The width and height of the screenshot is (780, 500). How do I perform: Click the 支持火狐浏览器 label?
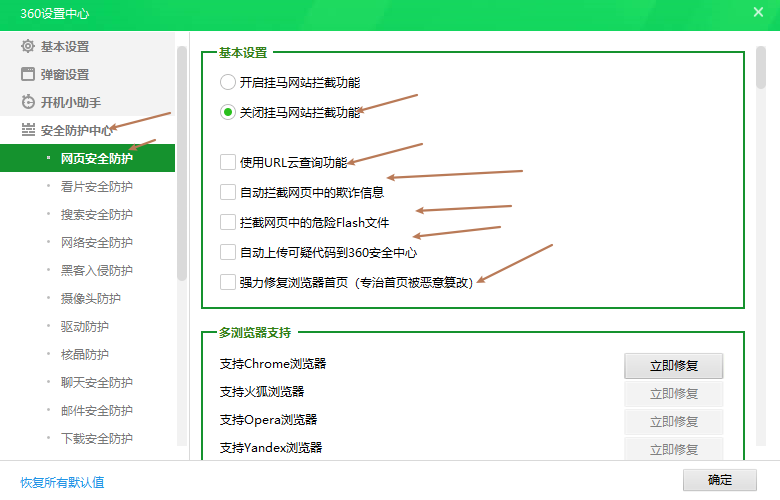(262, 392)
